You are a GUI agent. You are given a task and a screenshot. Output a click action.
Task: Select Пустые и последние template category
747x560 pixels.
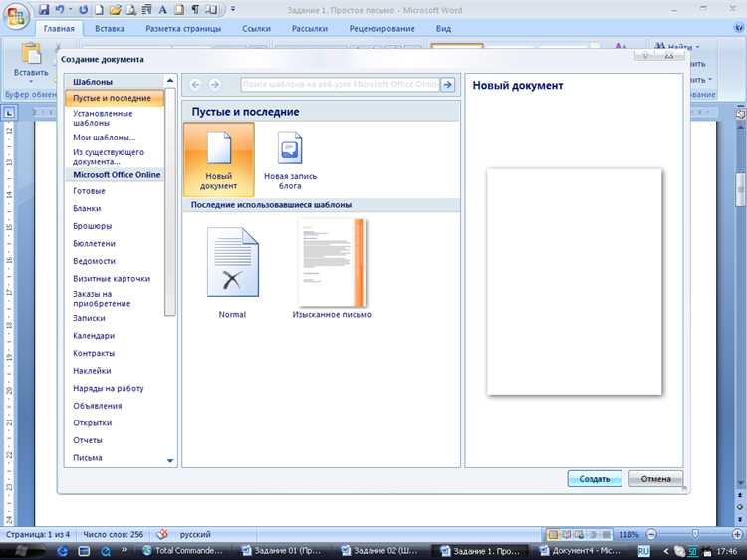115,98
